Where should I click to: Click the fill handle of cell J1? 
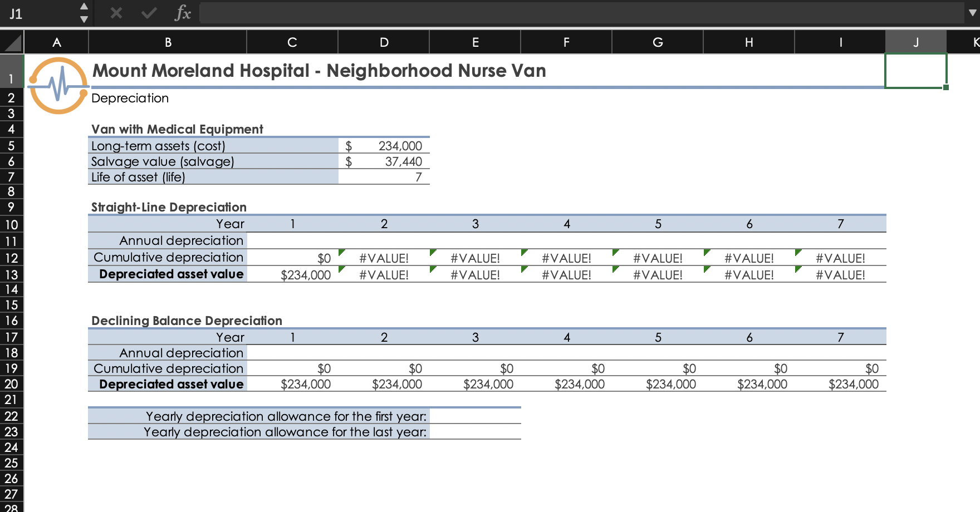[x=945, y=87]
